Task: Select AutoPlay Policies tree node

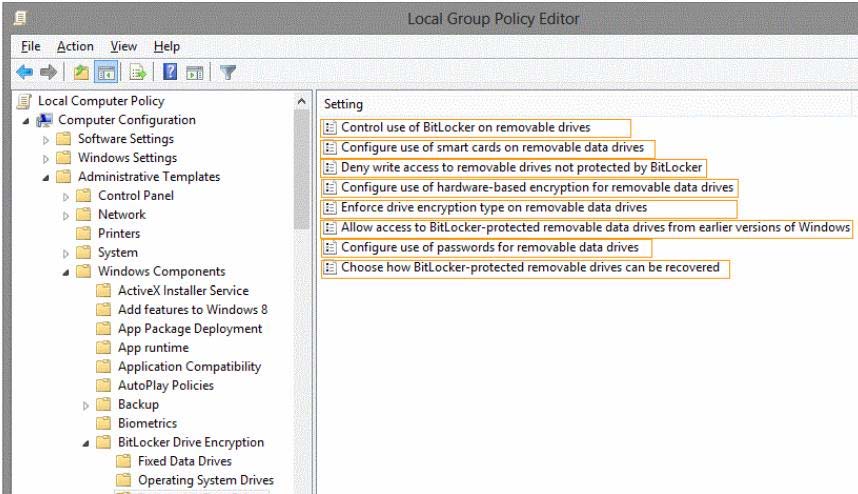Action: click(166, 385)
